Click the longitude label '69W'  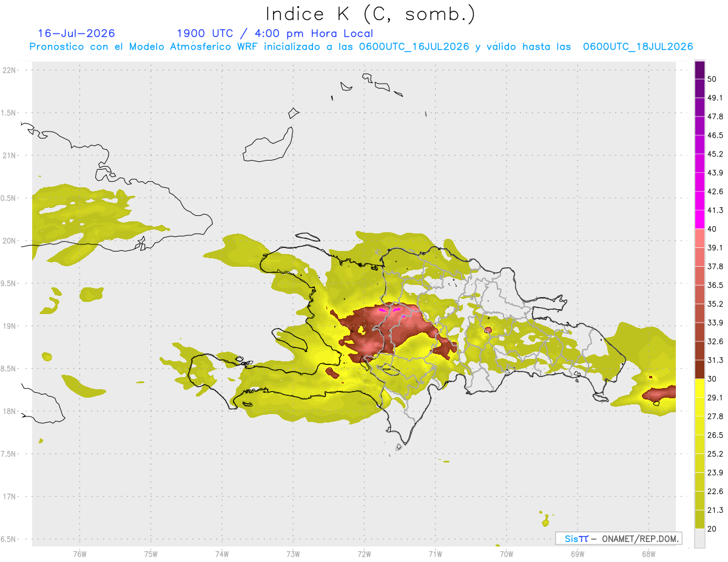pos(578,554)
